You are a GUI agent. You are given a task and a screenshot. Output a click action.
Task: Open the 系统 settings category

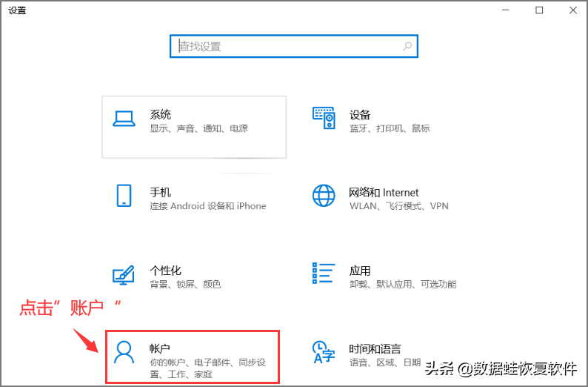pos(194,127)
